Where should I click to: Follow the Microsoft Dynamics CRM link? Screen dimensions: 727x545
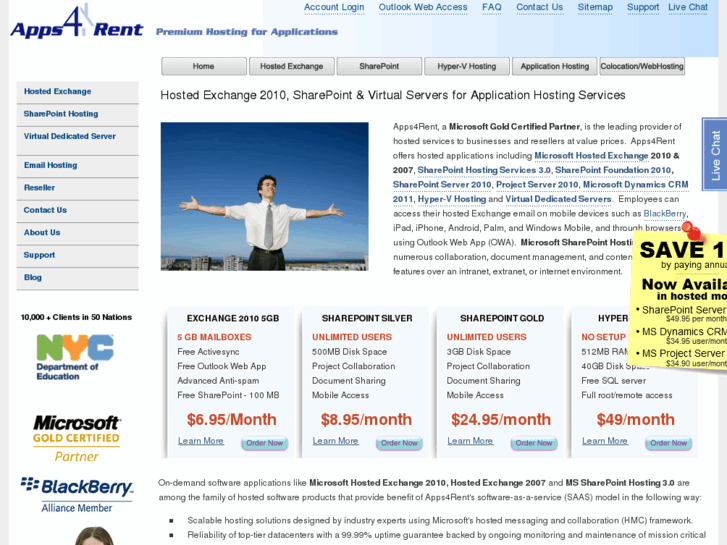(636, 185)
